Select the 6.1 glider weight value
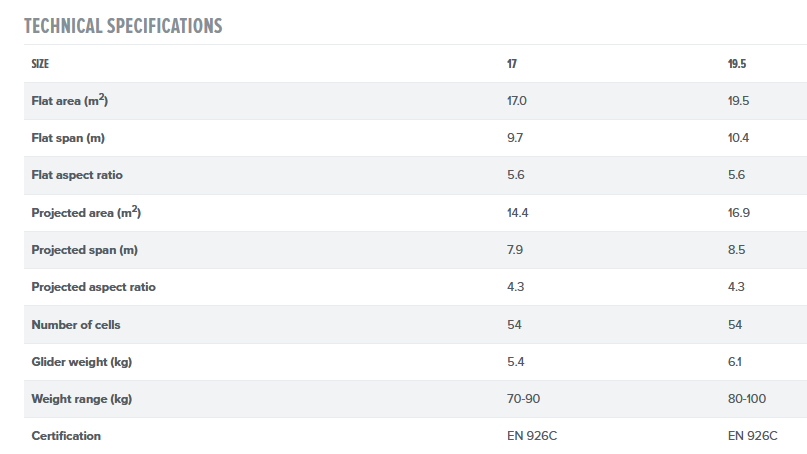This screenshot has height=454, width=807. click(735, 362)
